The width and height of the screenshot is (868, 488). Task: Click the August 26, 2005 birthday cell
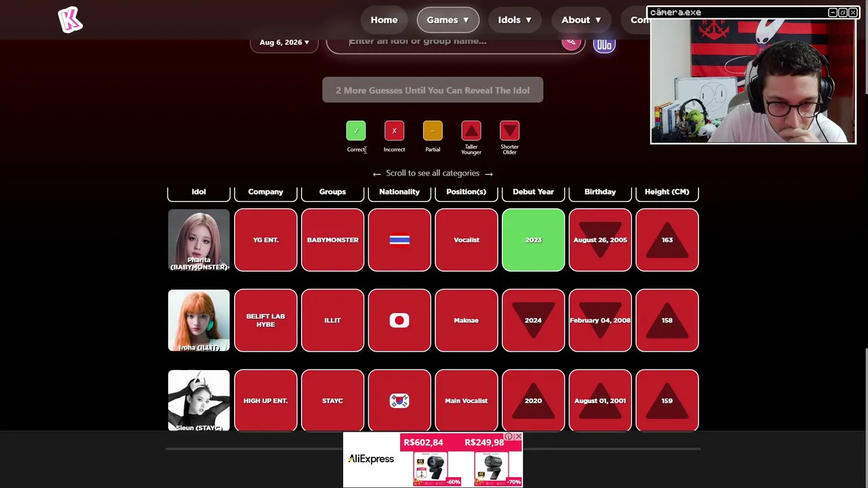tap(600, 240)
